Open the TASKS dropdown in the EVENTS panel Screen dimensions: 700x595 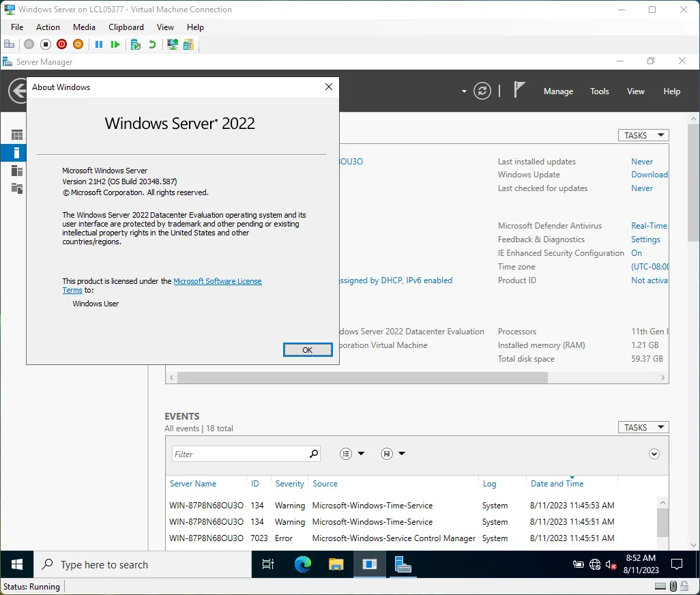coord(642,426)
